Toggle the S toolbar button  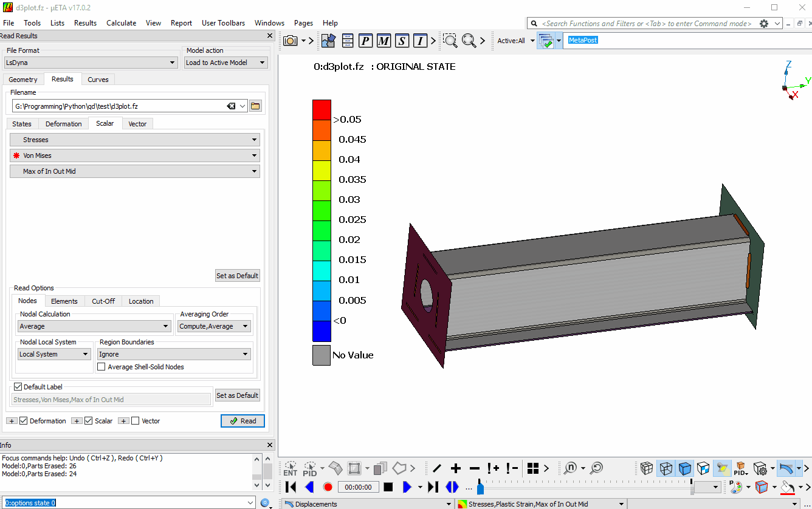(x=402, y=41)
